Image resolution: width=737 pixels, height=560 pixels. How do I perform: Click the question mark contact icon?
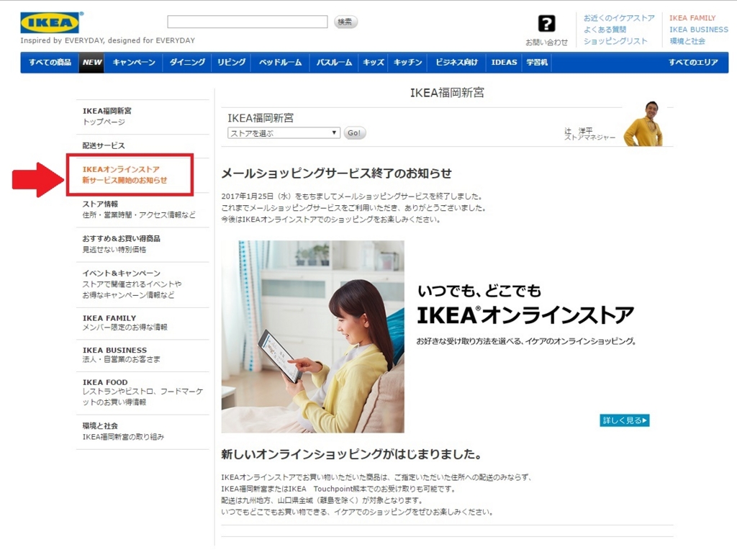point(546,24)
